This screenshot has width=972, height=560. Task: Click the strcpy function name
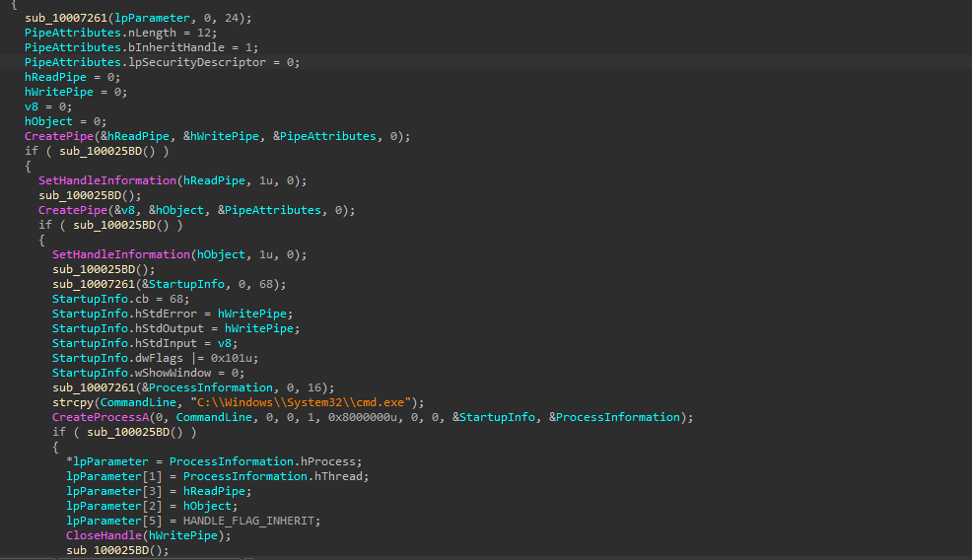(x=73, y=402)
